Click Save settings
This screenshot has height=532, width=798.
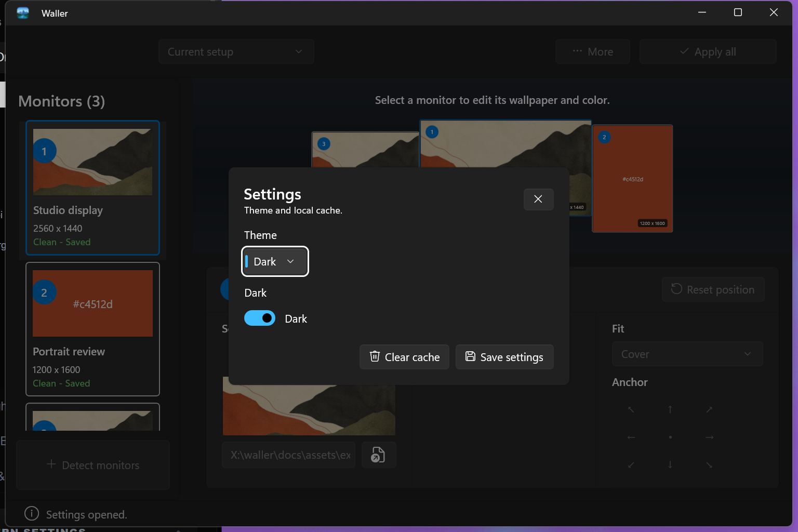pyautogui.click(x=504, y=357)
